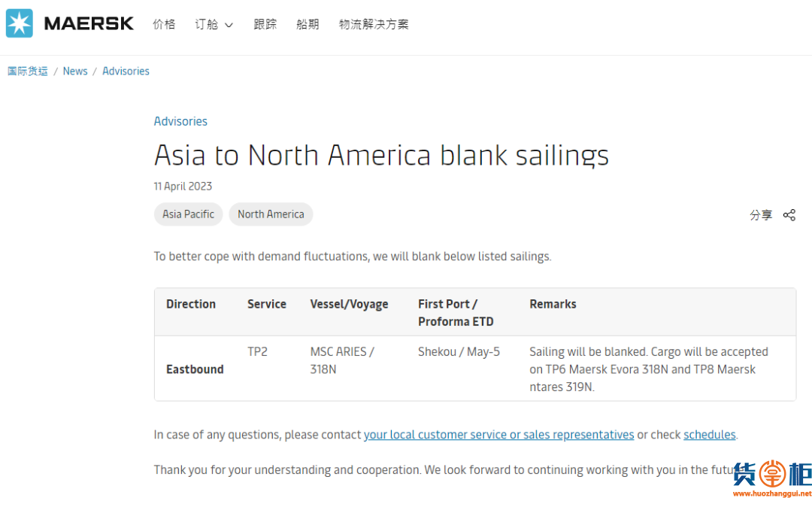Select the 船期 menu item
The width and height of the screenshot is (812, 507).
pyautogui.click(x=308, y=24)
